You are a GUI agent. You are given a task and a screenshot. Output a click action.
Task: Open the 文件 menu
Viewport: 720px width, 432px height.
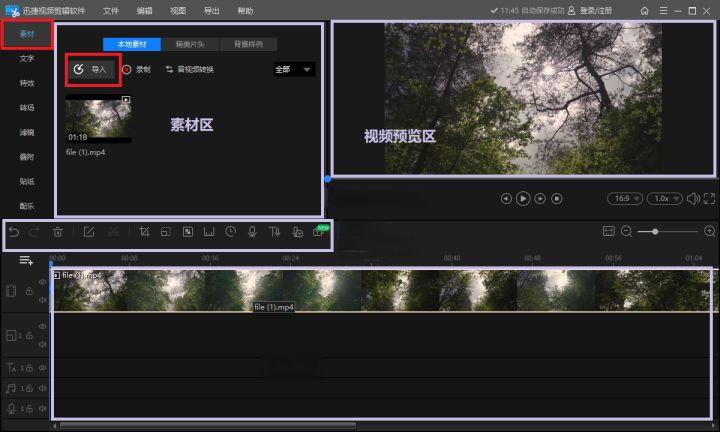[111, 10]
